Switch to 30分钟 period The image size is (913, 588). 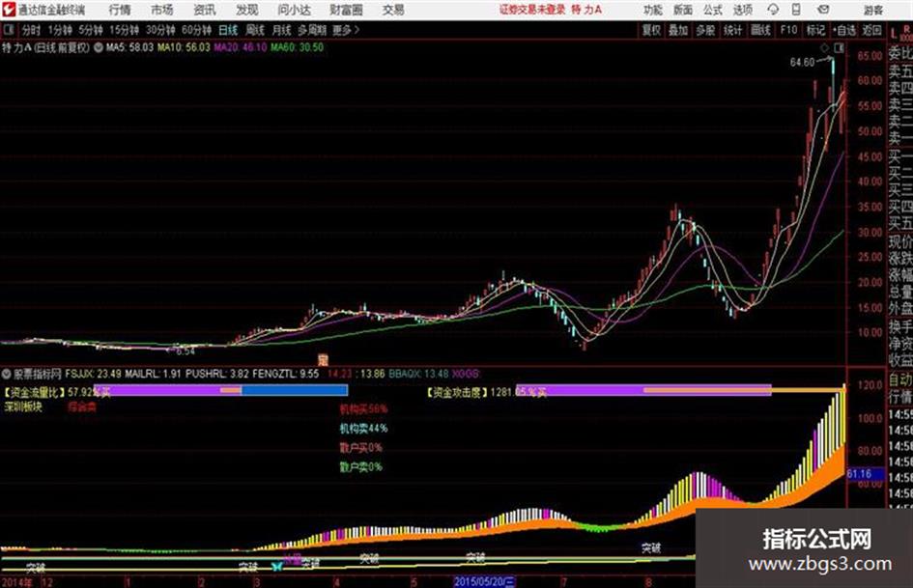(x=160, y=30)
